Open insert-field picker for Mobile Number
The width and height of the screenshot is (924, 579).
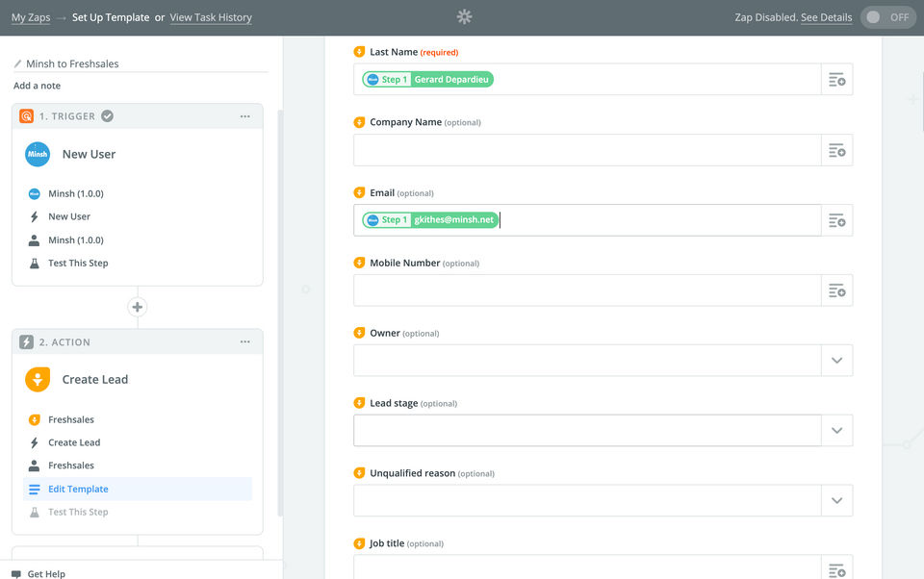pyautogui.click(x=836, y=290)
